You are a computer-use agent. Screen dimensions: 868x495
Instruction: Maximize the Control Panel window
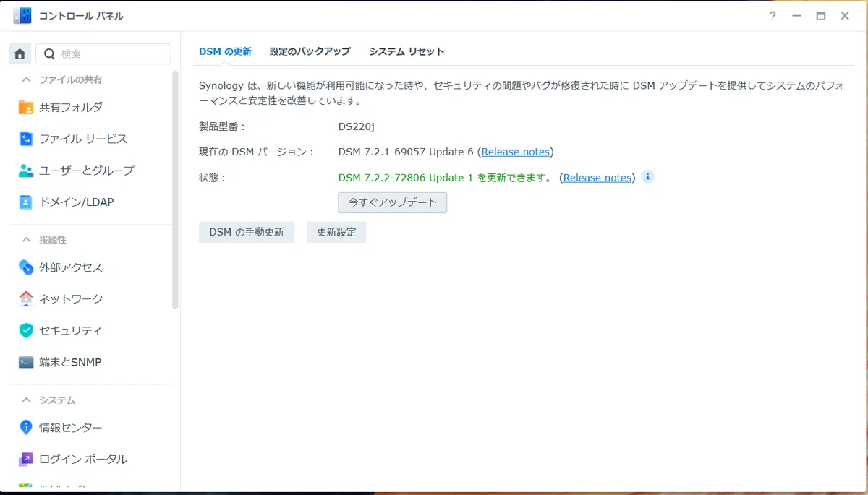click(821, 16)
